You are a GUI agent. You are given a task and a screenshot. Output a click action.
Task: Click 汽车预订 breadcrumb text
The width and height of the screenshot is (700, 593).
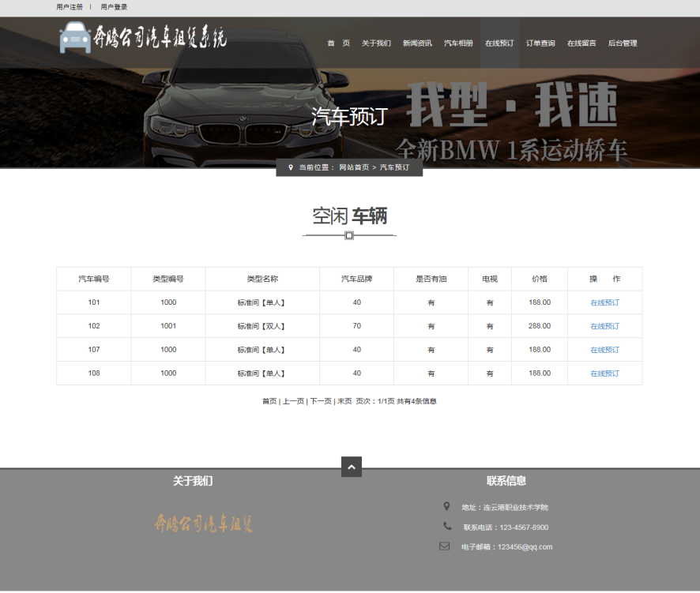coord(395,167)
